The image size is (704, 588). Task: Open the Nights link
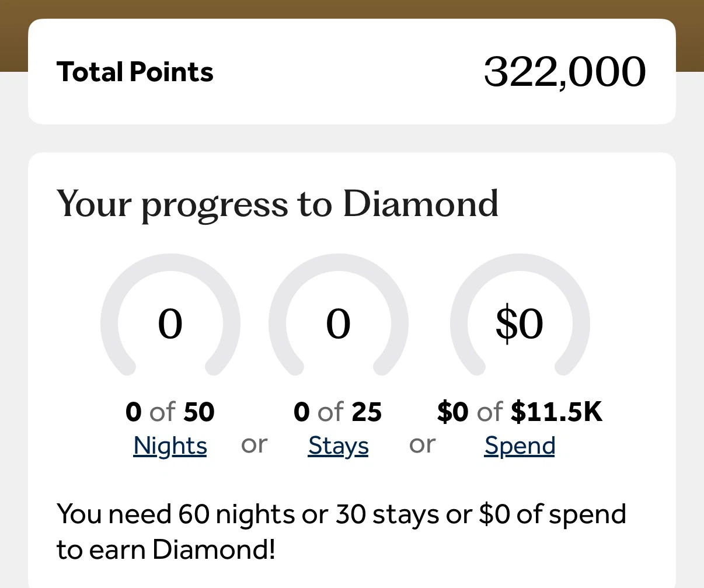tap(170, 447)
